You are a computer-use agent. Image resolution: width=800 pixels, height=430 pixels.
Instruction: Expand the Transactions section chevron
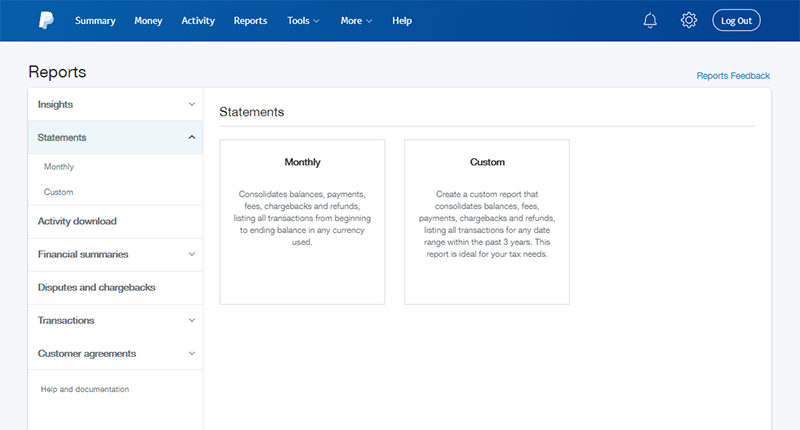click(191, 320)
